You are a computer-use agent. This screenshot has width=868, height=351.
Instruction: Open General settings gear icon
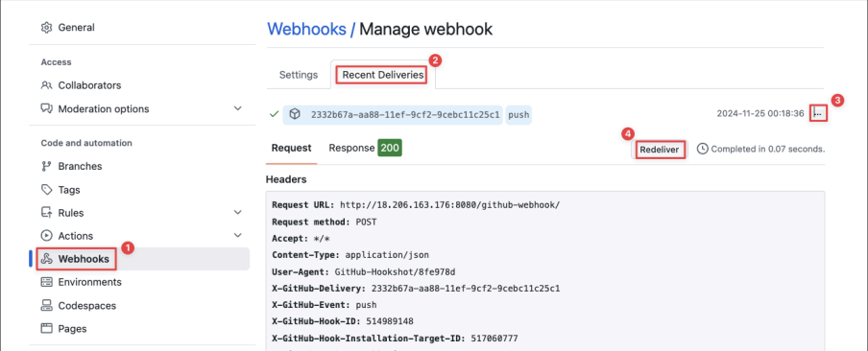tap(47, 27)
